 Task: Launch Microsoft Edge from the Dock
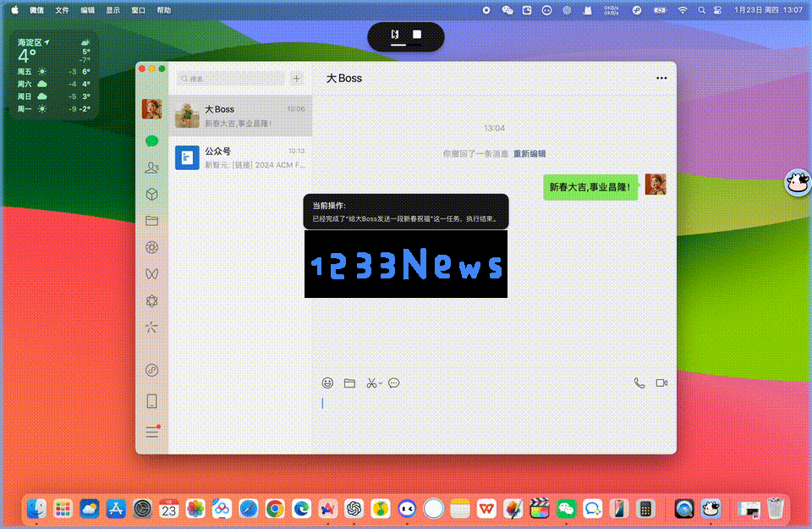point(301,509)
